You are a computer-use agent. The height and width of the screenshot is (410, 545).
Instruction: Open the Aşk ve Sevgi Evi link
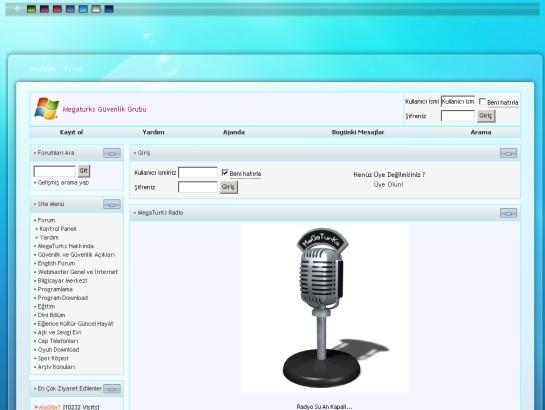[59, 333]
